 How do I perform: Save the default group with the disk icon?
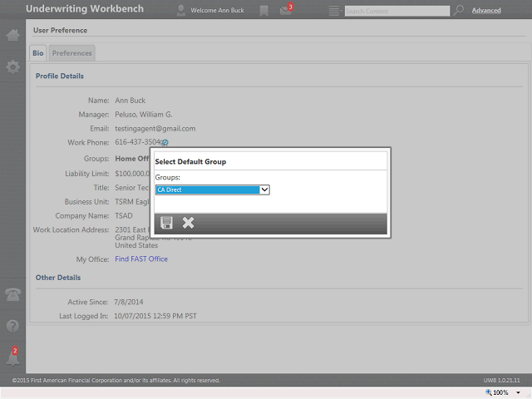tap(166, 223)
